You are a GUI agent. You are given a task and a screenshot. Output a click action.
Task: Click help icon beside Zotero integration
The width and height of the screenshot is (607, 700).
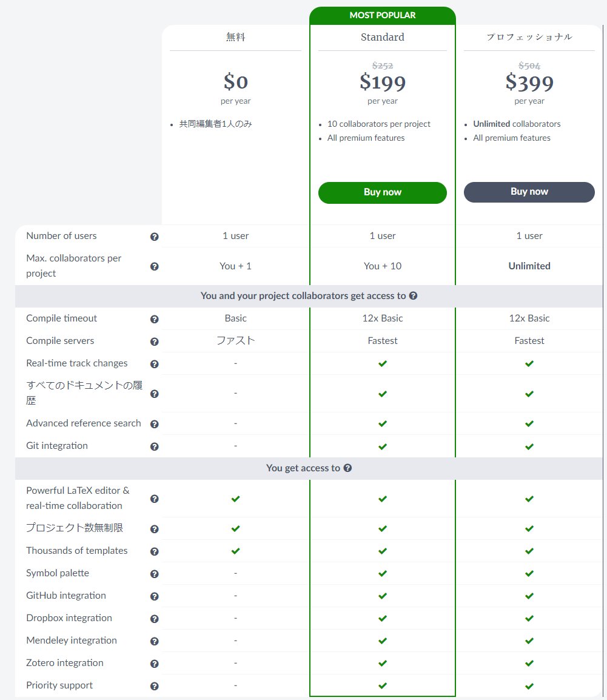pyautogui.click(x=155, y=664)
